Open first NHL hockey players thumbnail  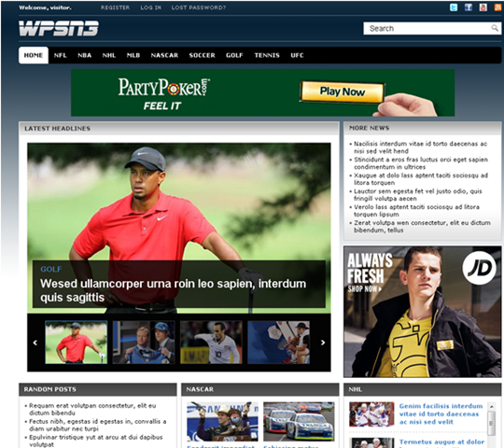point(371,414)
